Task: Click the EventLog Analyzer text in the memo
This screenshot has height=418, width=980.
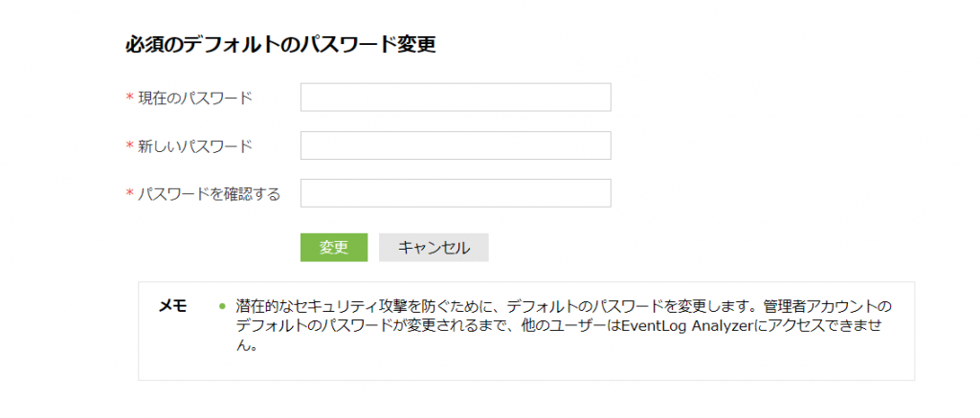Action: (680, 325)
